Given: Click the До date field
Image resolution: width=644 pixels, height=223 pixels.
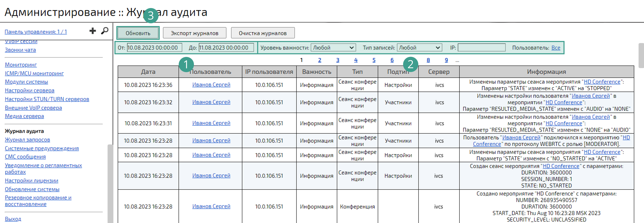Looking at the screenshot, I should coord(226,47).
